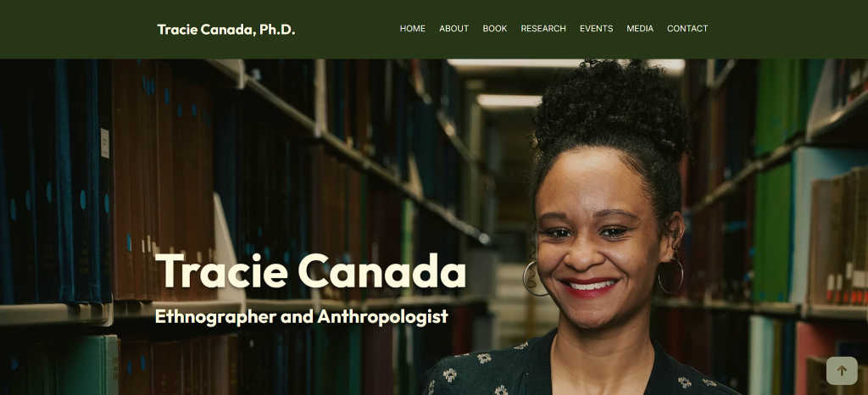Open the HOME navigation item
The image size is (868, 395).
coord(413,28)
